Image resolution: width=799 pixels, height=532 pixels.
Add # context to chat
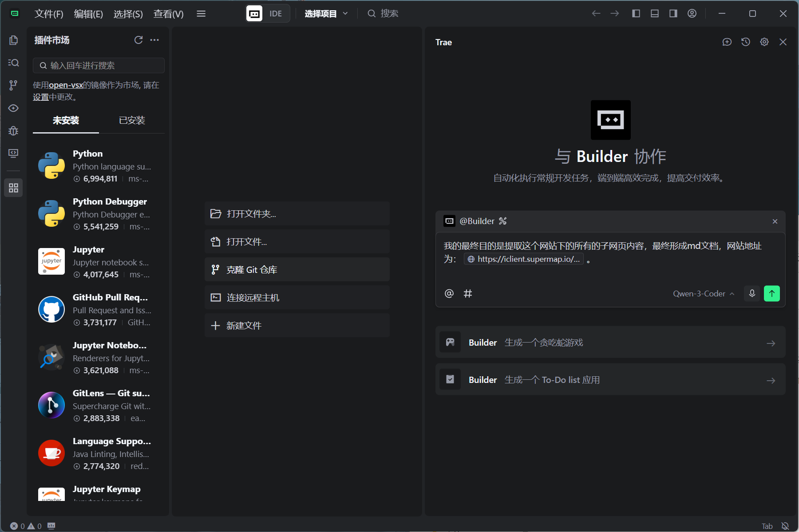click(x=468, y=293)
